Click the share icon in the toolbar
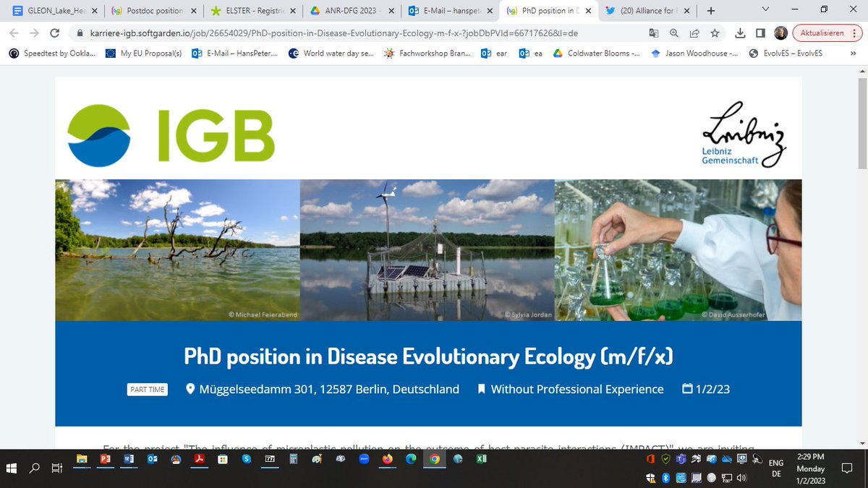 click(x=693, y=33)
